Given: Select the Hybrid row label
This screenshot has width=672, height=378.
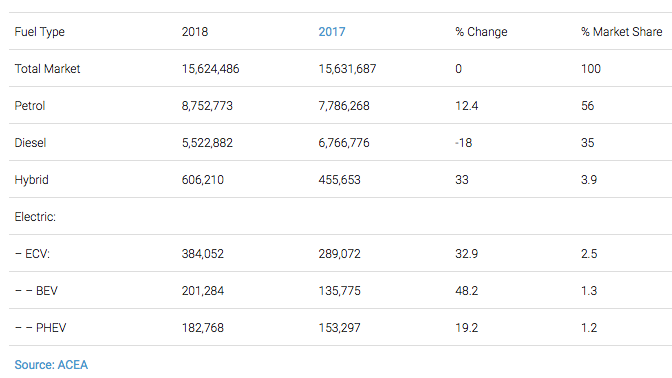Looking at the screenshot, I should pyautogui.click(x=31, y=180).
